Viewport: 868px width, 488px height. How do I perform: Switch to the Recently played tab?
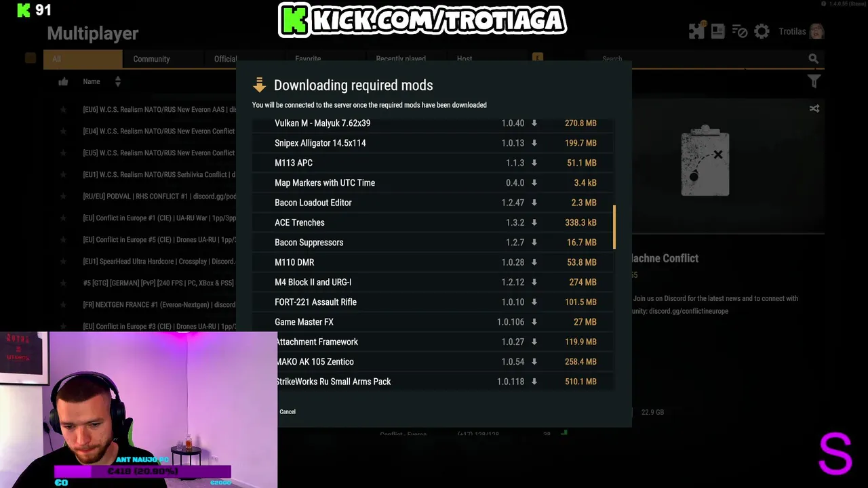[x=401, y=59]
